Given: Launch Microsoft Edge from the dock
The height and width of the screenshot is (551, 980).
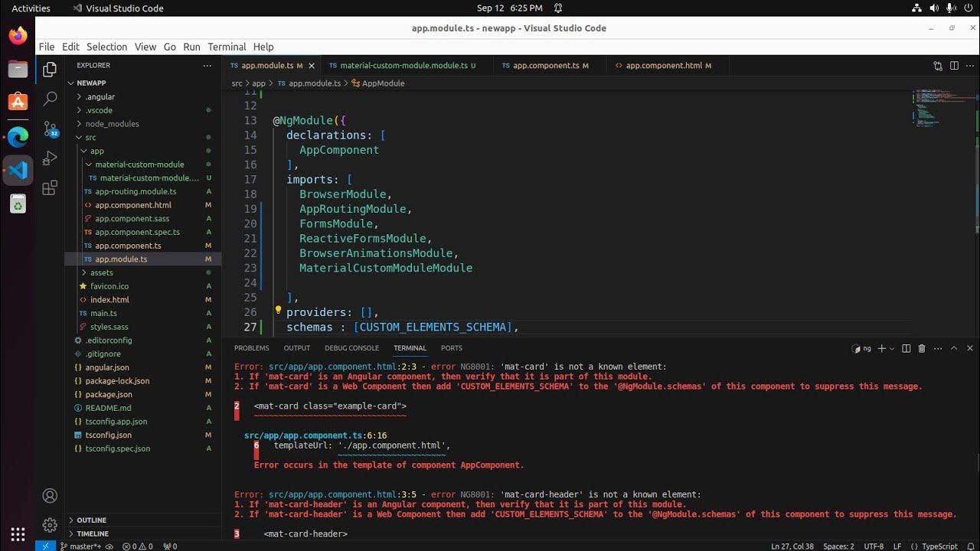Looking at the screenshot, I should pos(18,137).
